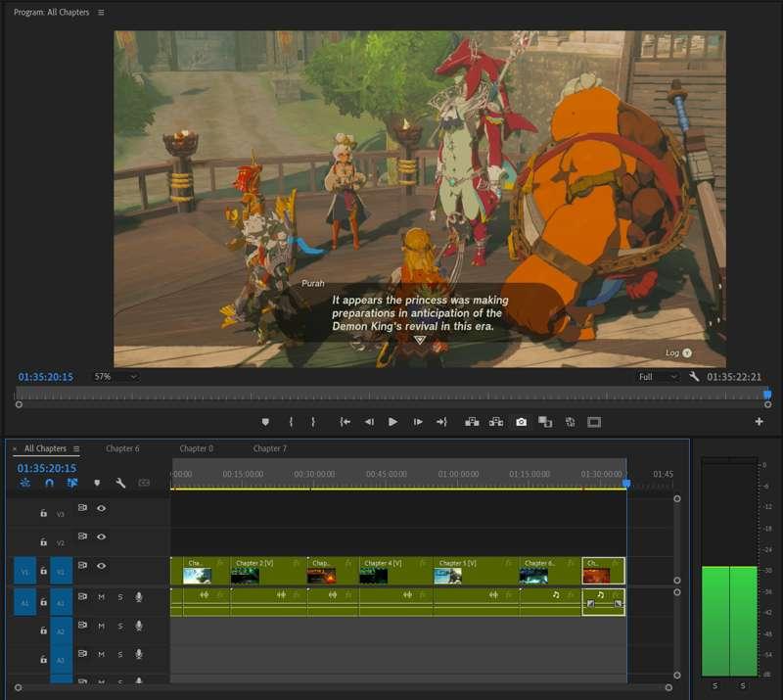Open Program panel menu
The image size is (783, 700).
click(101, 12)
